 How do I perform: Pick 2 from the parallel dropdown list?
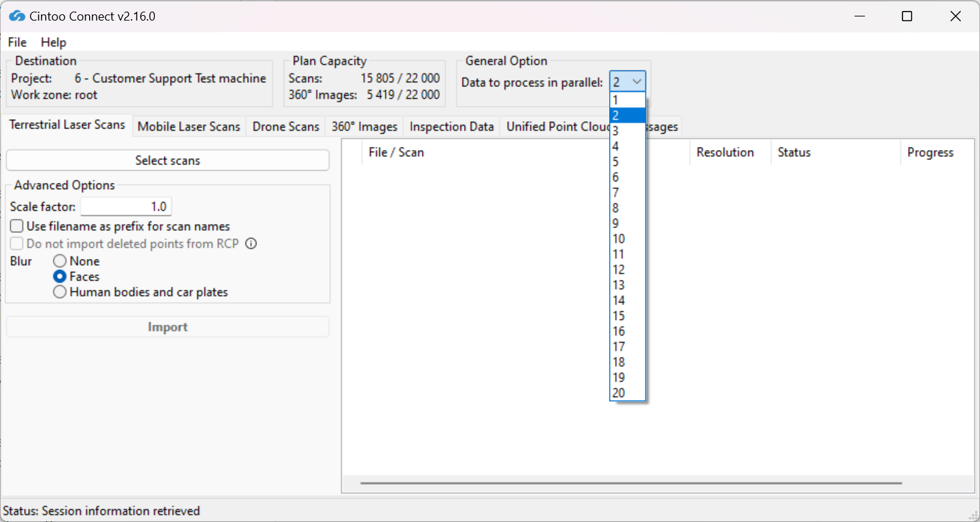point(628,115)
